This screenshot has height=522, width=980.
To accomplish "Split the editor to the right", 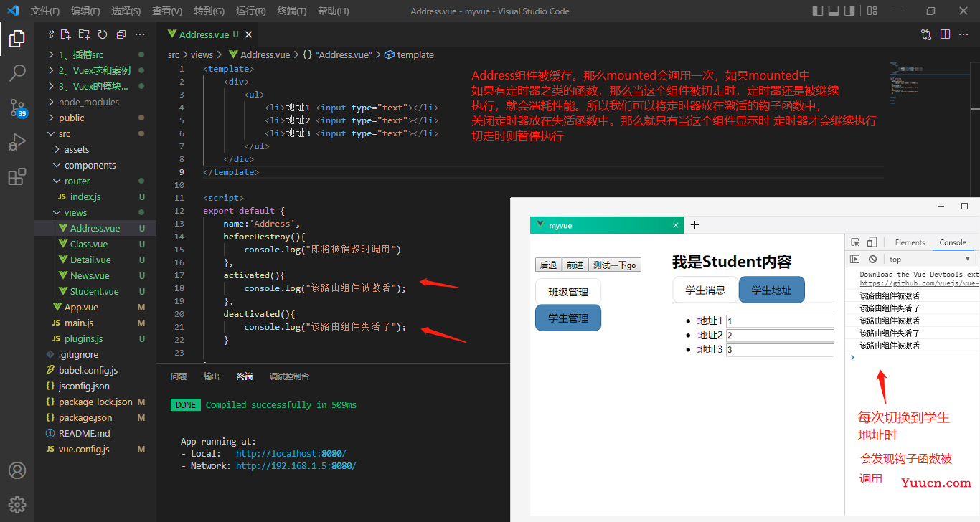I will point(945,34).
